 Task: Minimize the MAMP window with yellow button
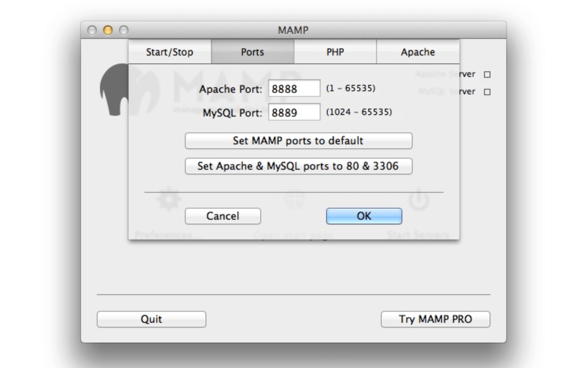pyautogui.click(x=108, y=30)
